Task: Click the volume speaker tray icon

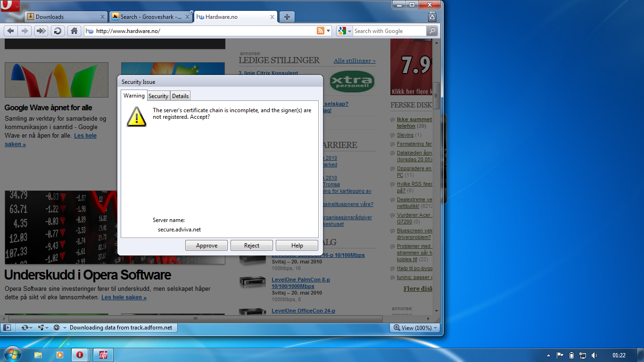Action: click(x=594, y=355)
